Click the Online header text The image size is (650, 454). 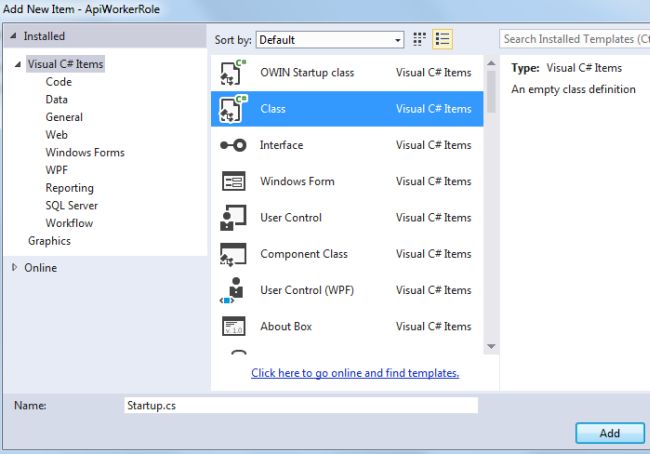(x=40, y=267)
